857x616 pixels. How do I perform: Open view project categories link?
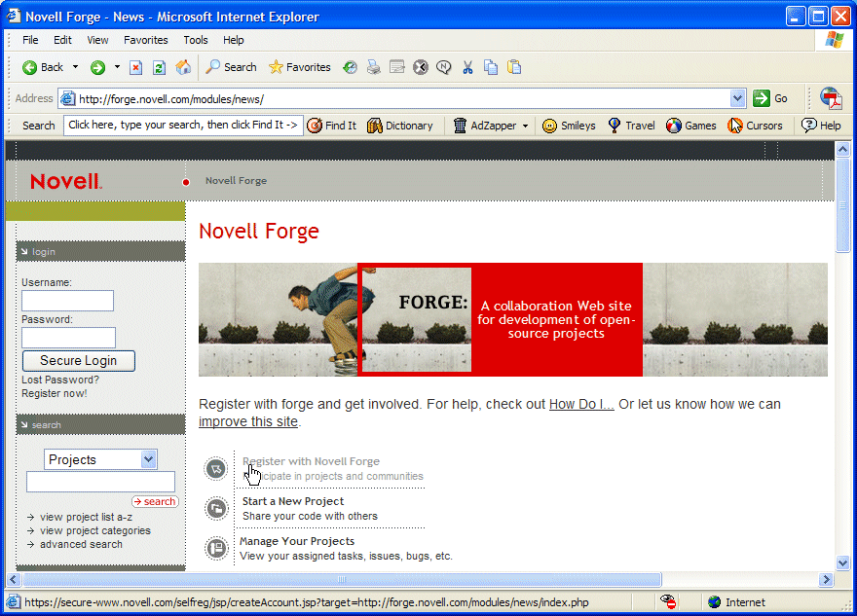pos(95,530)
